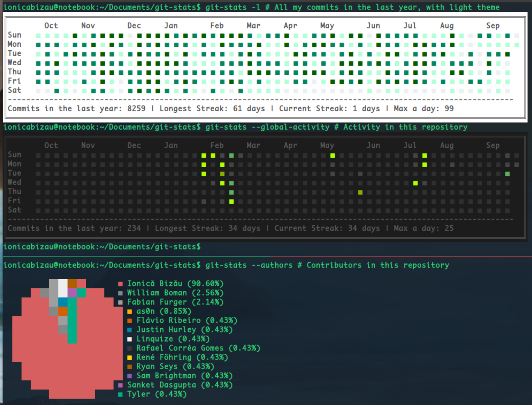The image size is (532, 405).
Task: Click the Feb label in the dark calendar
Action: [217, 145]
